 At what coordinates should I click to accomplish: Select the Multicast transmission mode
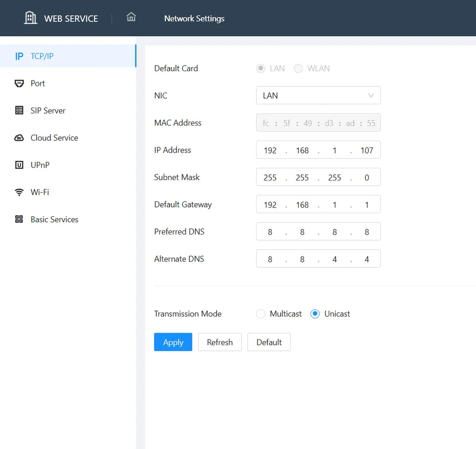pyautogui.click(x=260, y=314)
